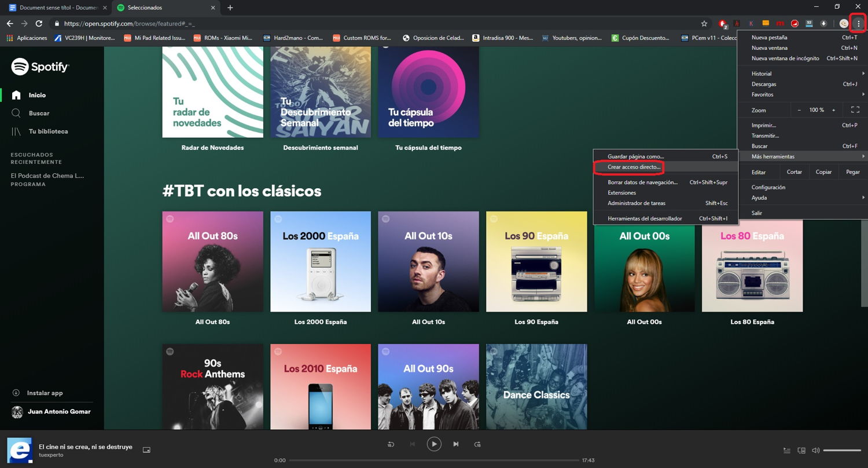The height and width of the screenshot is (468, 868).
Task: Open Buscar search in Spotify sidebar
Action: 39,114
